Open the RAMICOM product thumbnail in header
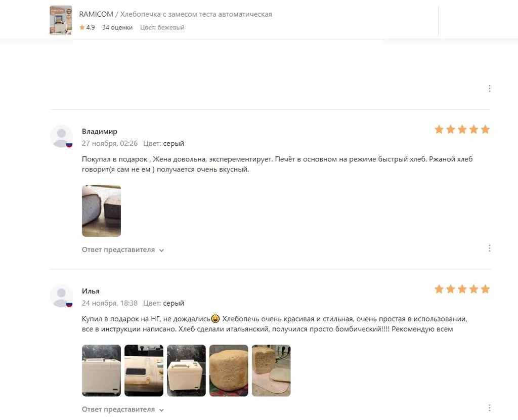 pyautogui.click(x=61, y=20)
